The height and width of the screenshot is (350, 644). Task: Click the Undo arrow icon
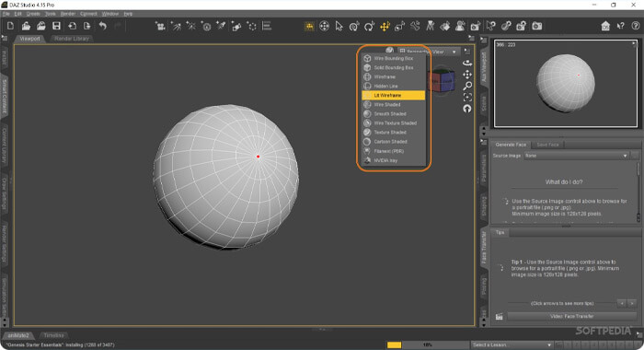(103, 26)
